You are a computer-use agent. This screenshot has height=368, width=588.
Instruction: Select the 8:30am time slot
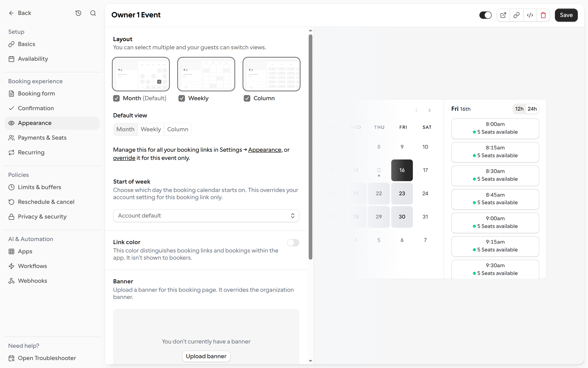point(495,176)
